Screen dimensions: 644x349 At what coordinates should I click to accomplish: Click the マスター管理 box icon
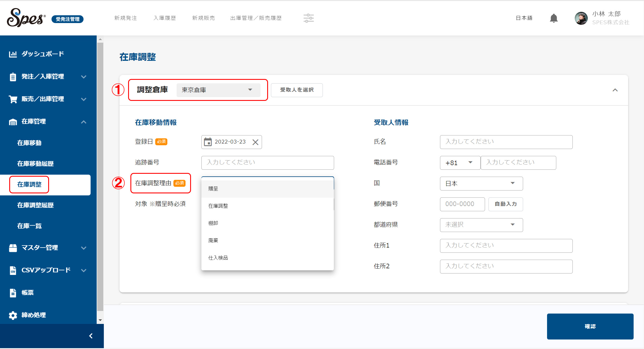pos(13,248)
